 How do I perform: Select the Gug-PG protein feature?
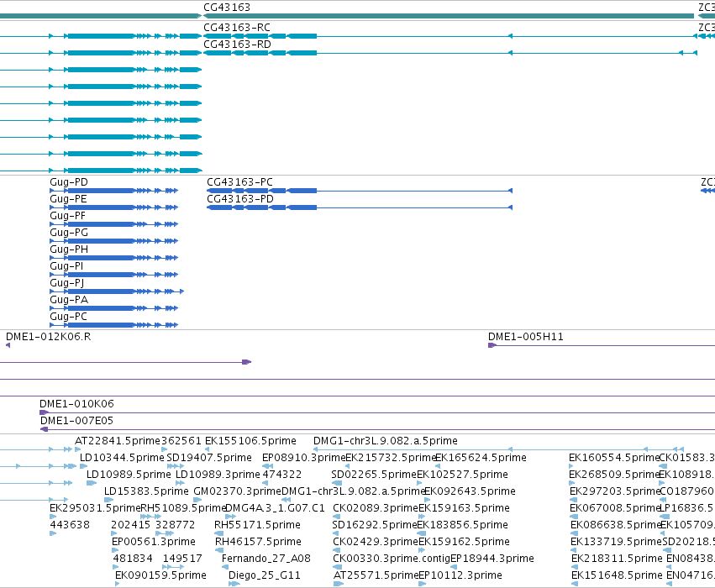pos(113,241)
